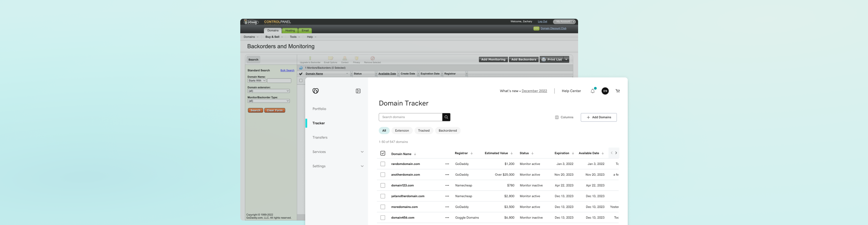
Task: Open row options for yetanotherdomain.com
Action: point(447,196)
